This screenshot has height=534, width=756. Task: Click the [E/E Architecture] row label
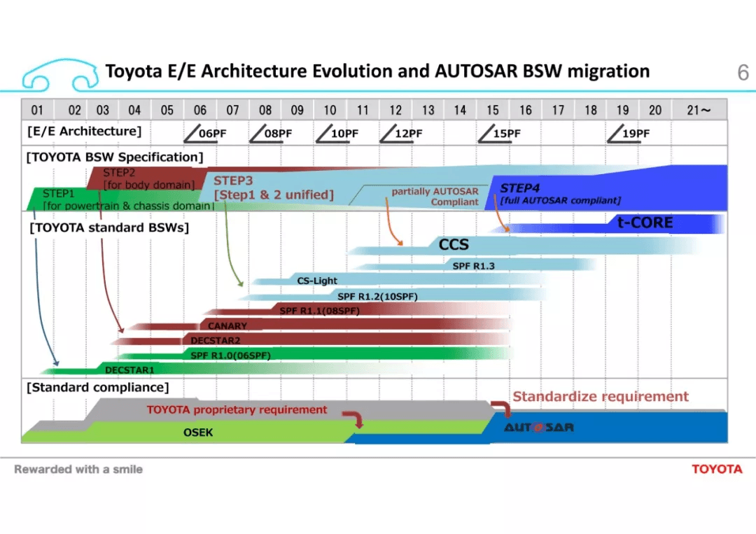[x=85, y=131]
